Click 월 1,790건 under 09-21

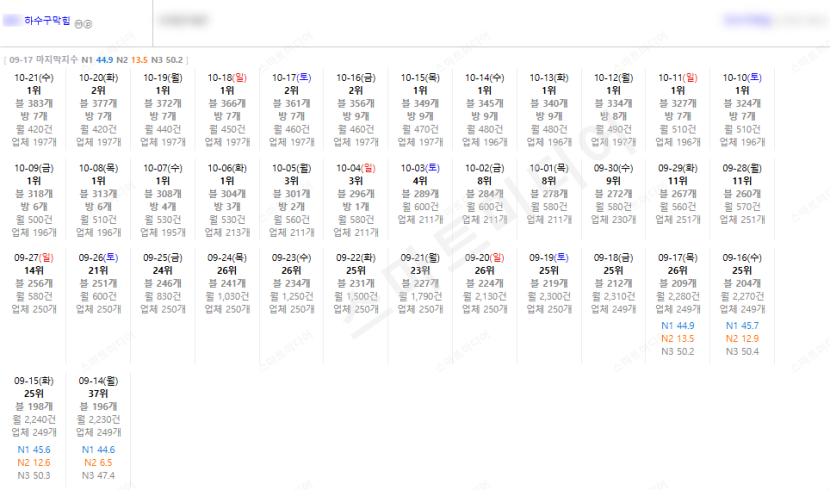[420, 297]
